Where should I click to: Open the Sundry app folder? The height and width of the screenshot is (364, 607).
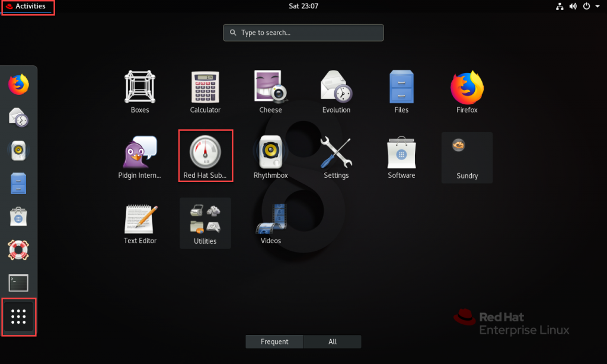tap(467, 158)
